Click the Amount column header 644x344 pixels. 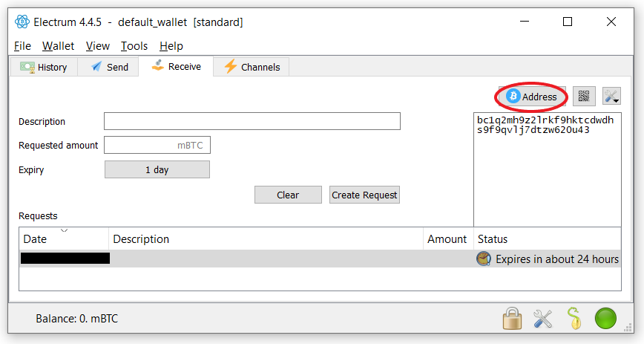447,239
